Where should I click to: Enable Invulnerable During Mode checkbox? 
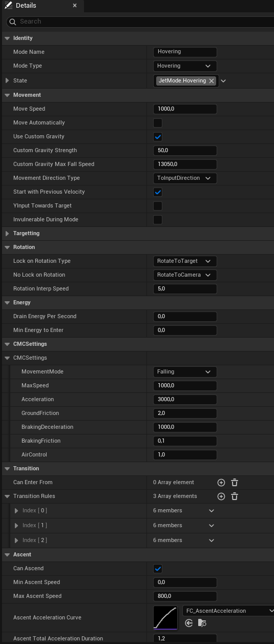tap(158, 220)
